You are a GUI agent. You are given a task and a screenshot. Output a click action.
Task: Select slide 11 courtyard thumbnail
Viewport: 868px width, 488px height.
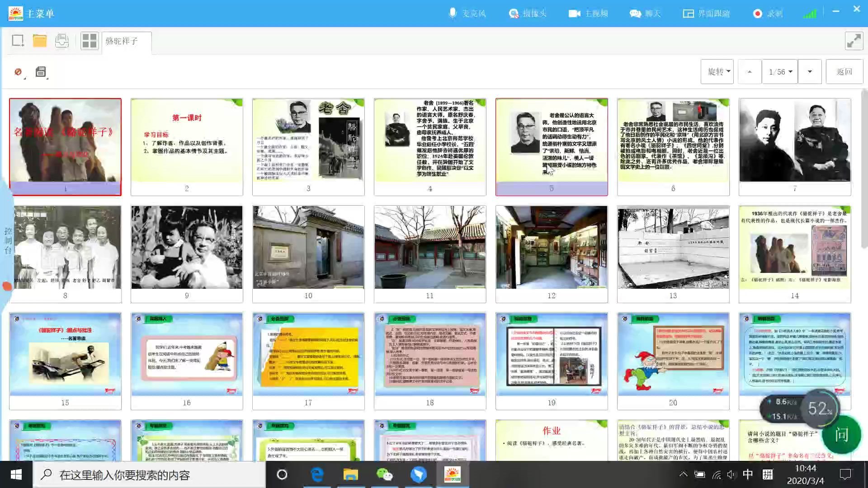[430, 254]
